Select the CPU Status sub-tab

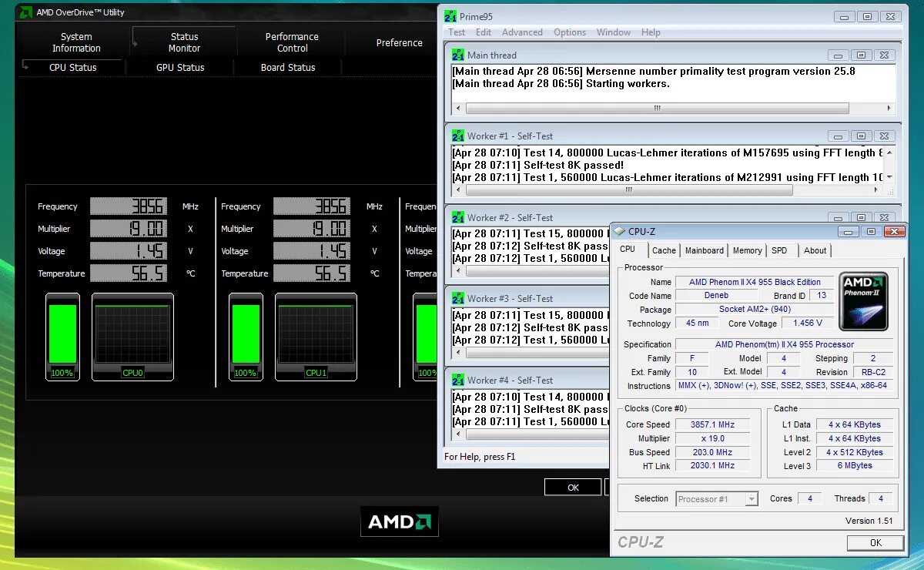72,68
